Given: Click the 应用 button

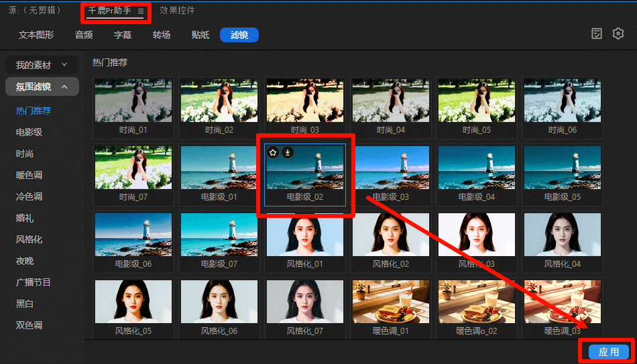Looking at the screenshot, I should coord(609,352).
